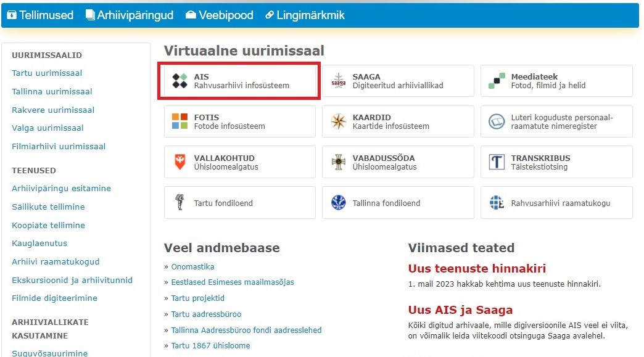This screenshot has width=644, height=357.
Task: Go to Arhiivipäringud in top bar
Action: pos(129,15)
